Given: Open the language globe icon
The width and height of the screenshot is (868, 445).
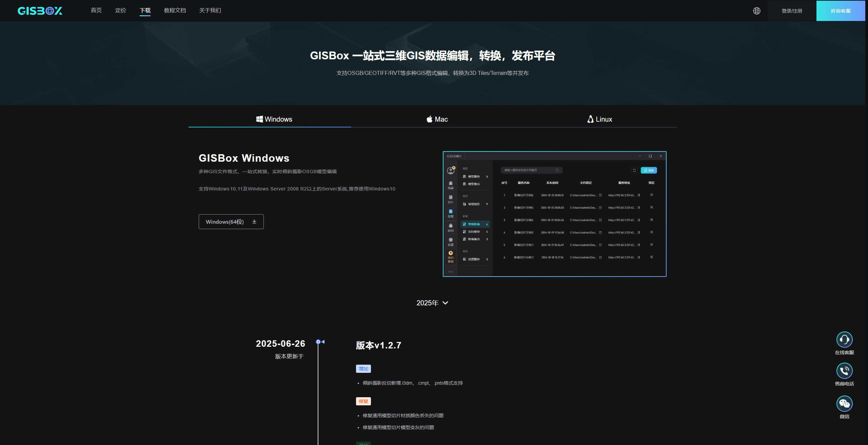Looking at the screenshot, I should [x=756, y=11].
